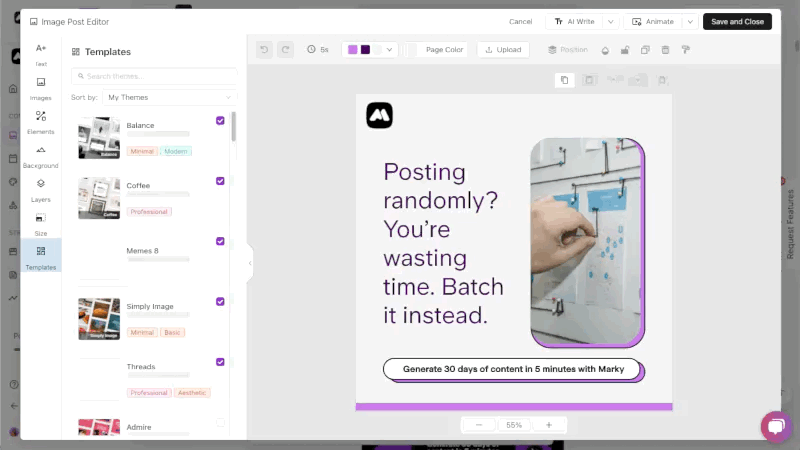Open the Images panel
Screen dimensions: 800x450
click(41, 88)
